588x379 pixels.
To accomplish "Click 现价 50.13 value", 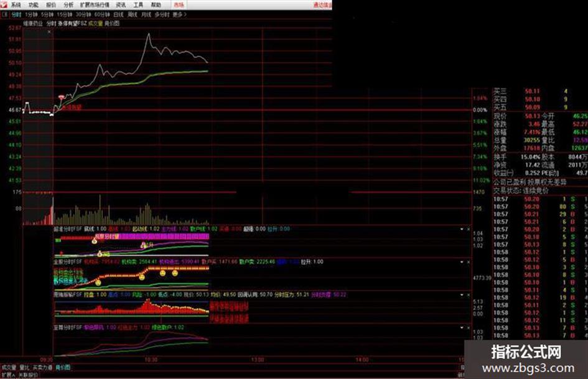I will tap(532, 116).
